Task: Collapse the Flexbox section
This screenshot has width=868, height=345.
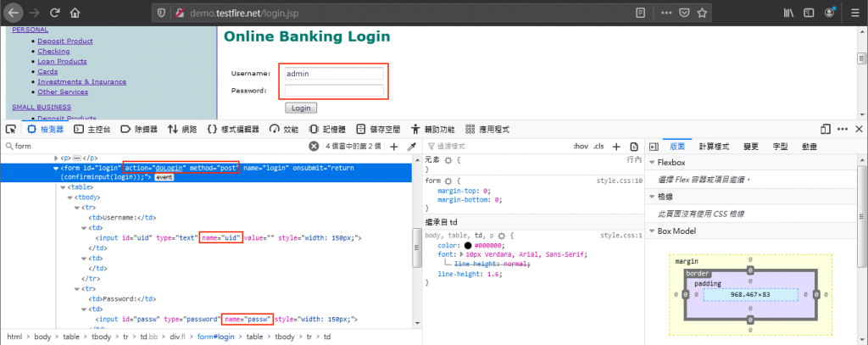Action: [652, 163]
